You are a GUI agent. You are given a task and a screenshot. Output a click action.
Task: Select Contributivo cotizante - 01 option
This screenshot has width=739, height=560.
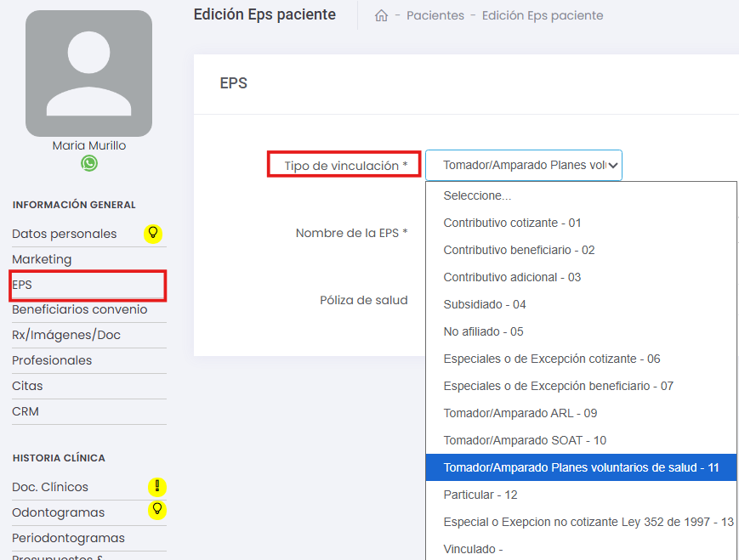click(512, 223)
